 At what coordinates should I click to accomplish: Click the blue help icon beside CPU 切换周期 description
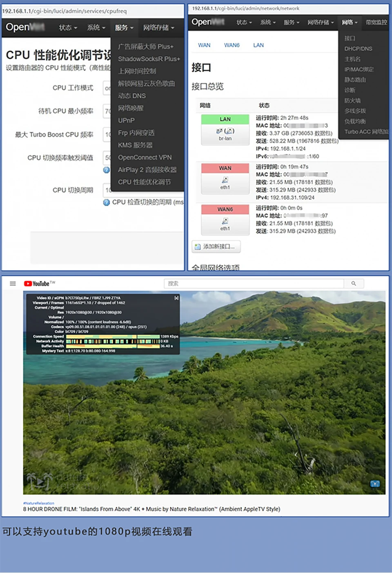click(107, 202)
